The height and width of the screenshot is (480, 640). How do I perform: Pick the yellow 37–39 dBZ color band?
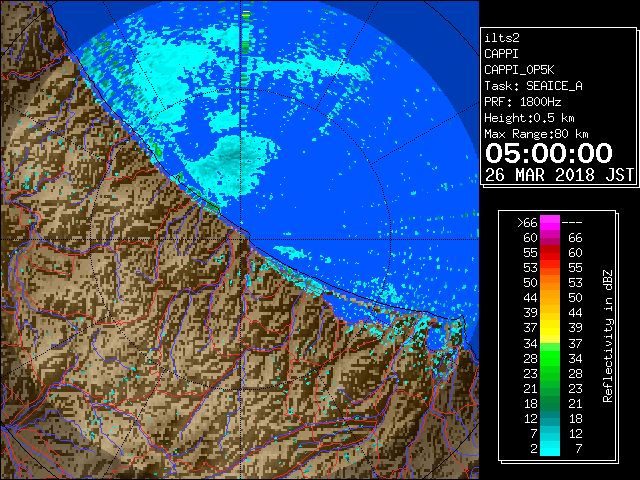coord(550,328)
